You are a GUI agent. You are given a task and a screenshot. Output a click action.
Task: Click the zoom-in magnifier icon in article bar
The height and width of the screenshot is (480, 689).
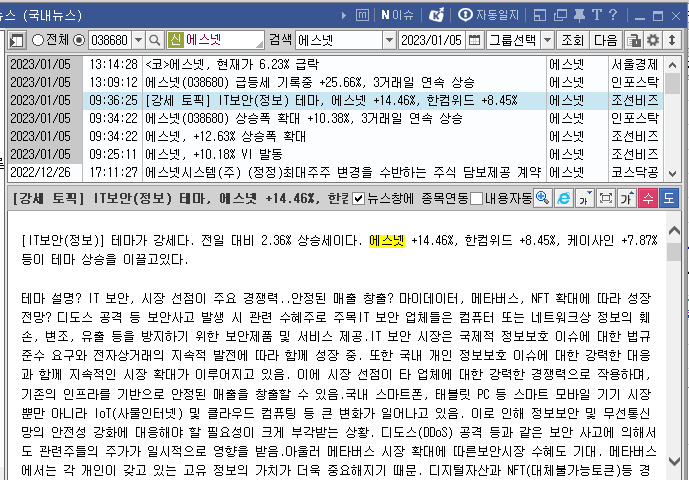pos(542,198)
